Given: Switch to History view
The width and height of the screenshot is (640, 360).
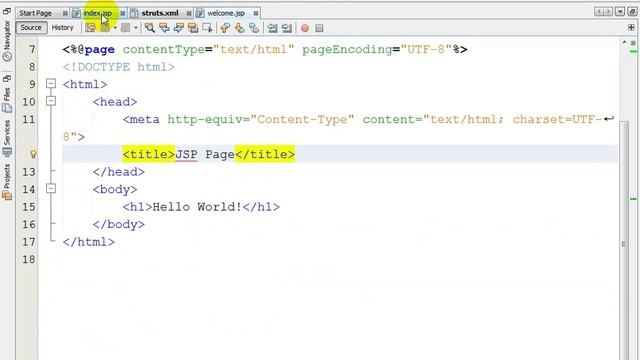Looking at the screenshot, I should pos(62,28).
